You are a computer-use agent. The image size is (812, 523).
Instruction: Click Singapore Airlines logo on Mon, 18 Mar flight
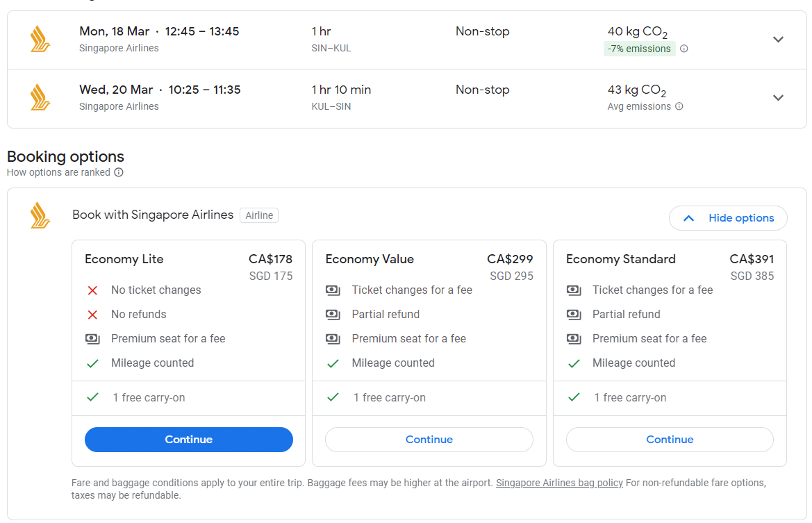tap(40, 39)
